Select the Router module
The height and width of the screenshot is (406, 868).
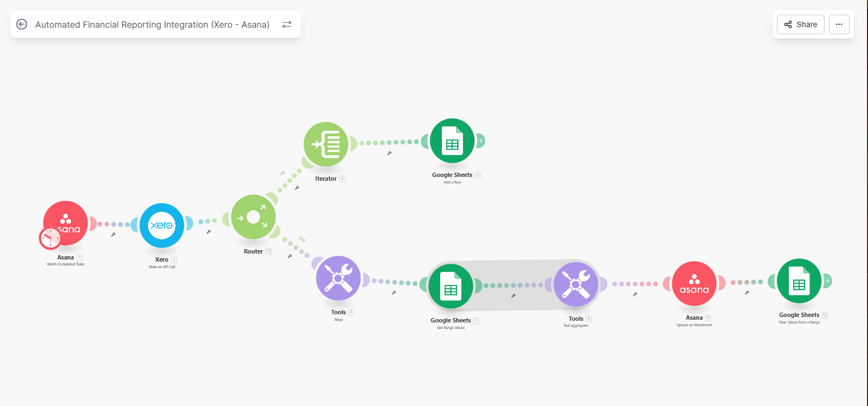[x=253, y=217]
